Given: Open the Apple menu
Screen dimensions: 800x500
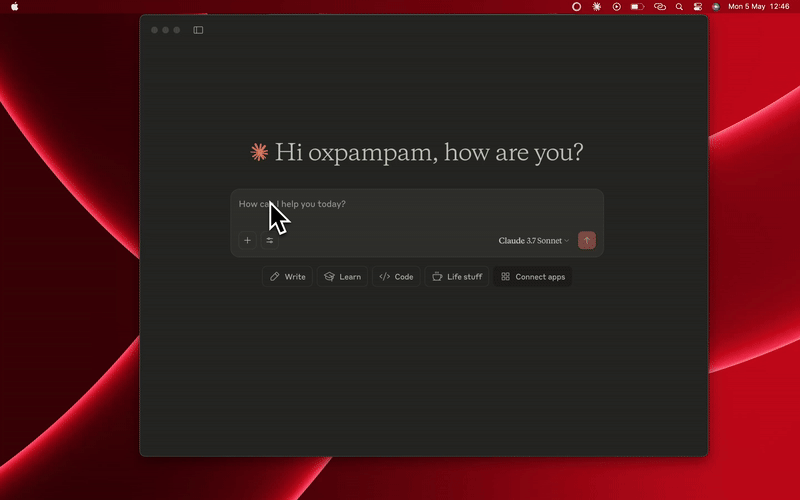Looking at the screenshot, I should point(14,6).
